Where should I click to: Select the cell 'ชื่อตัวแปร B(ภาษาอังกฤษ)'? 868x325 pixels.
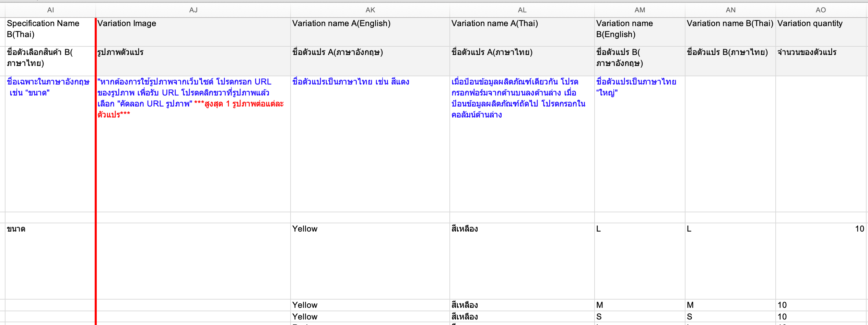tap(640, 61)
